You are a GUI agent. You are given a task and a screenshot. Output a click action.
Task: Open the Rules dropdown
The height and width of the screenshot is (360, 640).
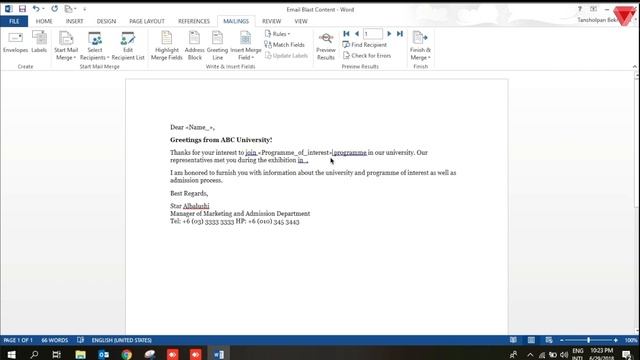pyautogui.click(x=278, y=34)
